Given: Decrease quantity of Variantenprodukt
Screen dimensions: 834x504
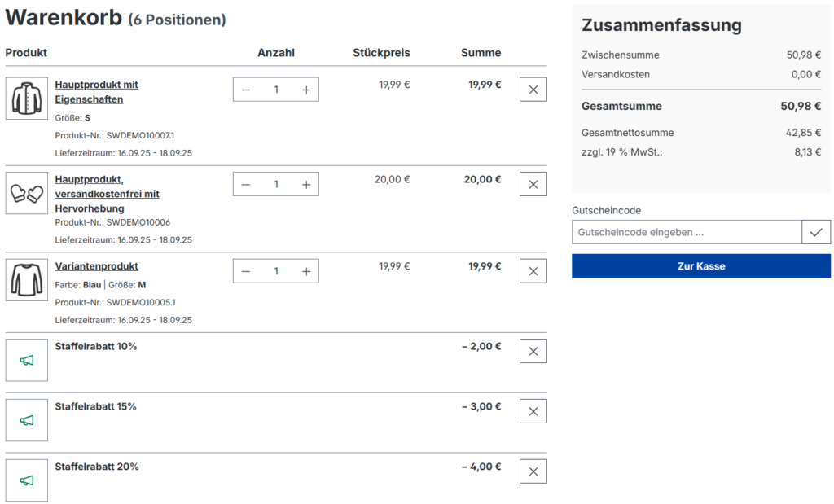Looking at the screenshot, I should [x=246, y=271].
